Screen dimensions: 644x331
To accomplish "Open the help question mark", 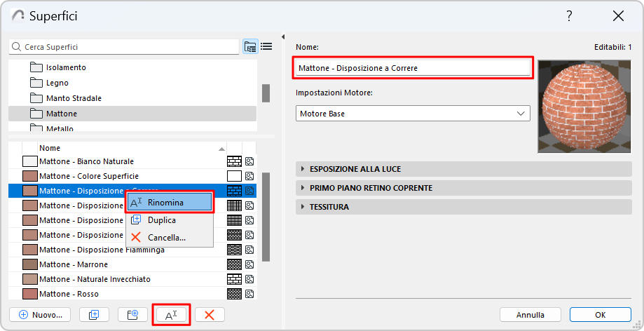I will 569,16.
